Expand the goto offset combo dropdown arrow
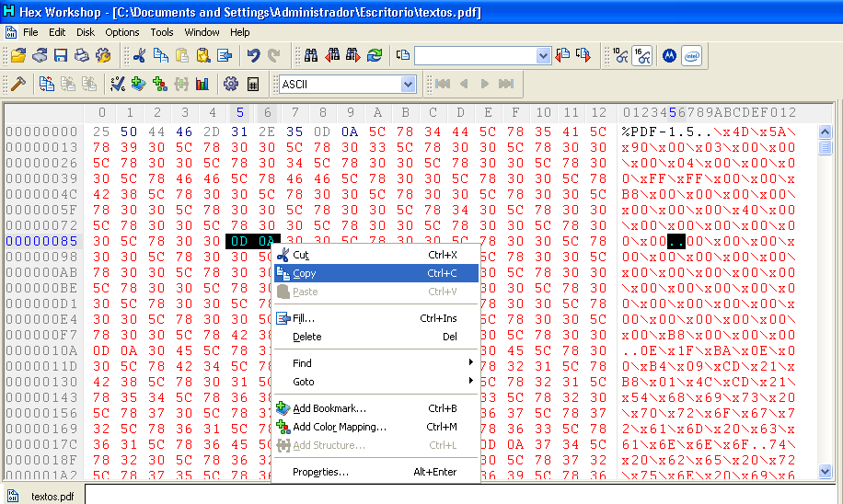The image size is (843, 504). tap(544, 55)
